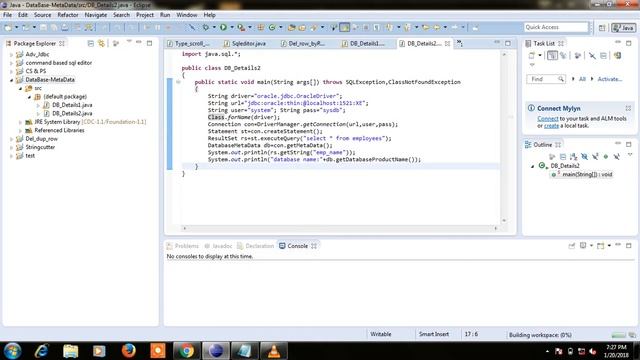Image resolution: width=640 pixels, height=360 pixels.
Task: Switch to the Javadoc tab
Action: pos(218,246)
